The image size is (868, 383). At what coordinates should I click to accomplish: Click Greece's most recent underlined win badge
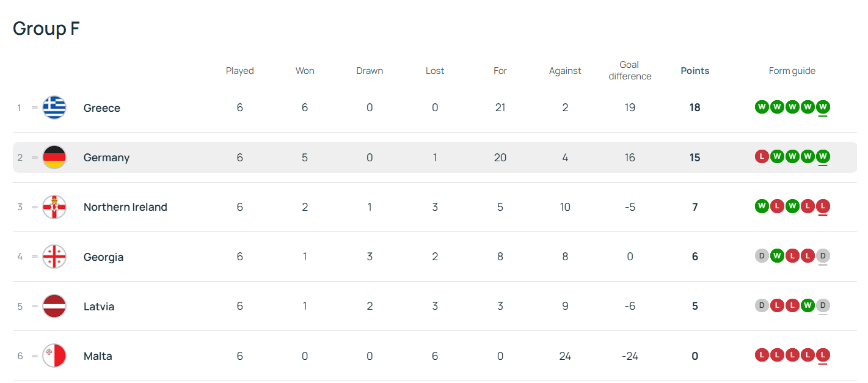pyautogui.click(x=823, y=108)
